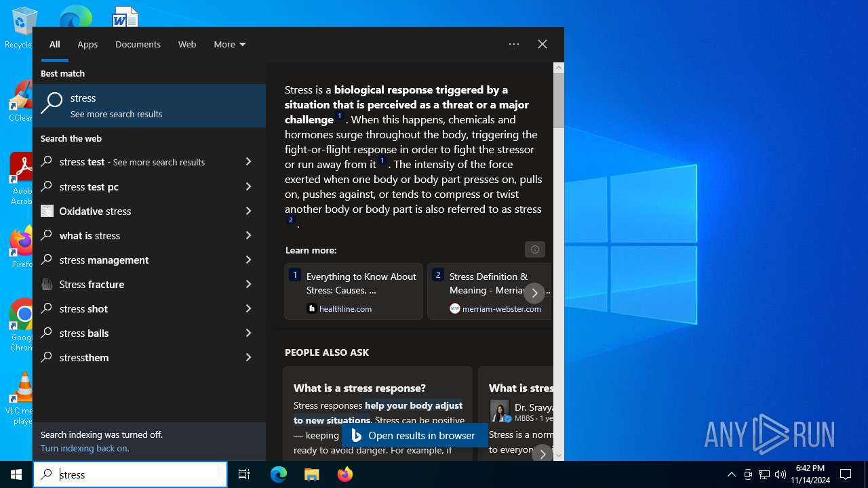Click citation 2 at end of paragraph
868x488 pixels.
click(x=291, y=221)
